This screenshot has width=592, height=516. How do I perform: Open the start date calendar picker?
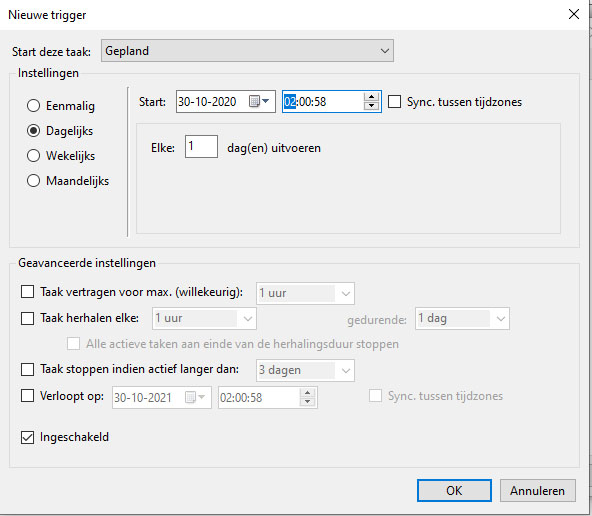point(259,102)
